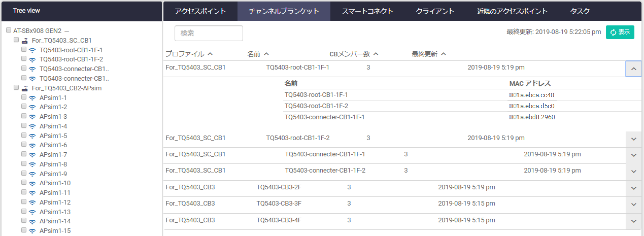Viewport: 644px width, 236px height.
Task: Click the switch icon beside For_TQ5403_SC_CB1
Action: [24, 40]
